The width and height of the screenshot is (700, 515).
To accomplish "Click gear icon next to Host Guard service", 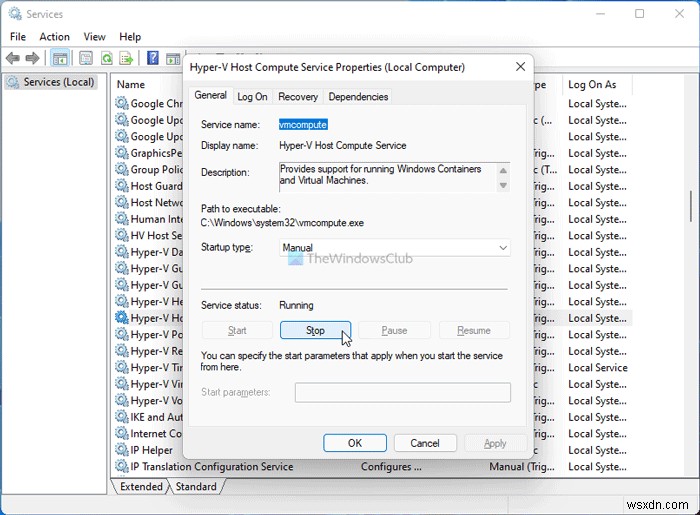I will point(122,185).
